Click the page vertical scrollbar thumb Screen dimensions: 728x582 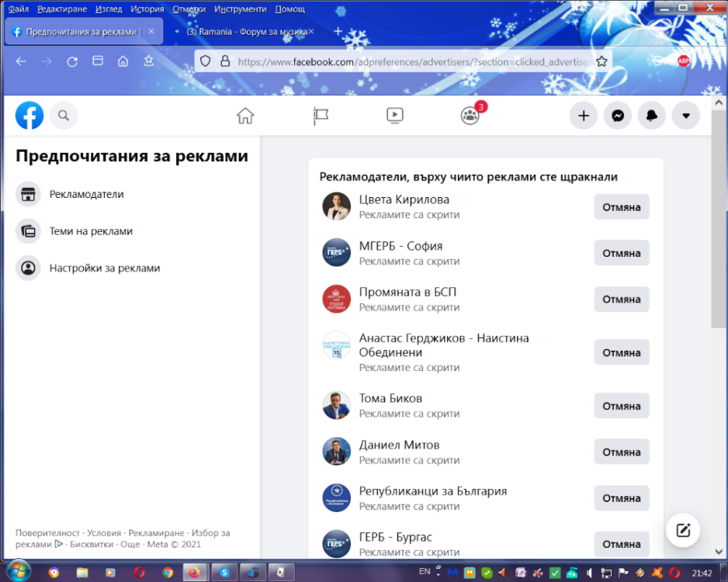[x=719, y=218]
